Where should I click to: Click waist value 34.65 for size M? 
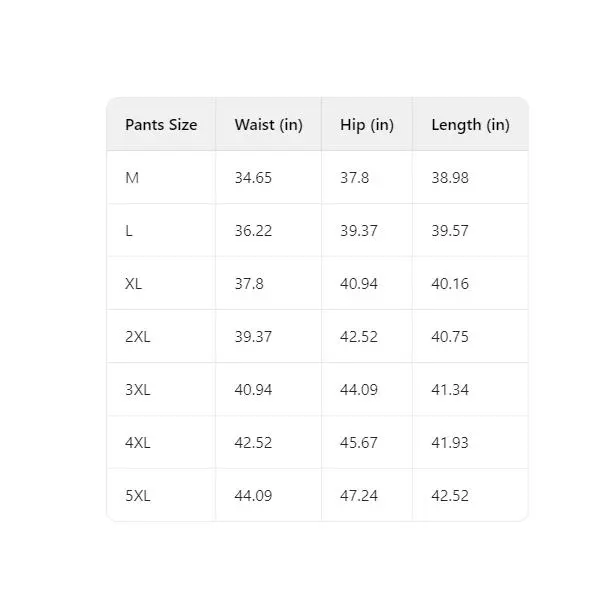point(253,178)
